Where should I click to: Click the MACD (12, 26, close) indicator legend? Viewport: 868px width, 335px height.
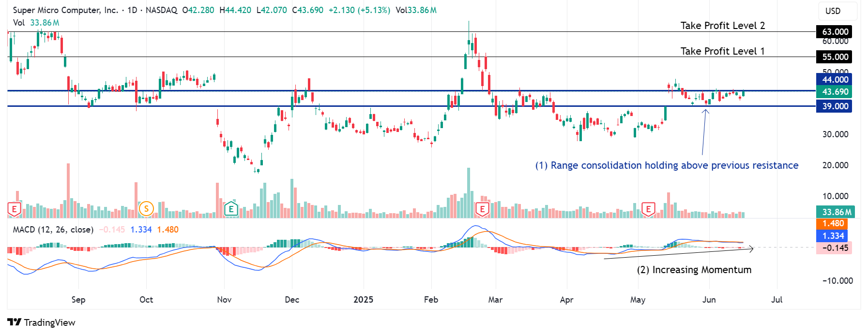[x=53, y=230]
